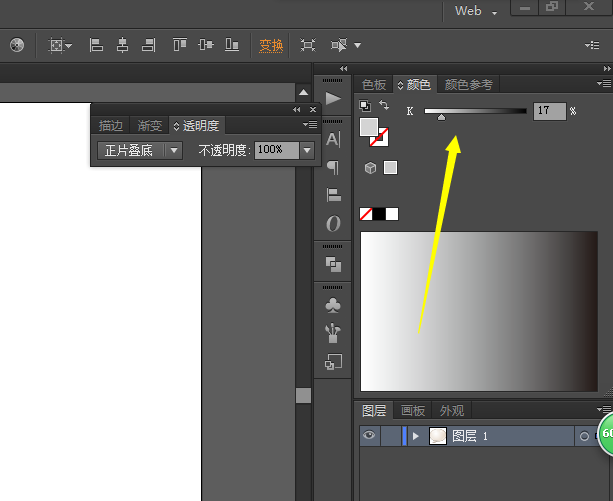The height and width of the screenshot is (501, 613).
Task: Click the web safe cube warning icon
Action: click(370, 168)
